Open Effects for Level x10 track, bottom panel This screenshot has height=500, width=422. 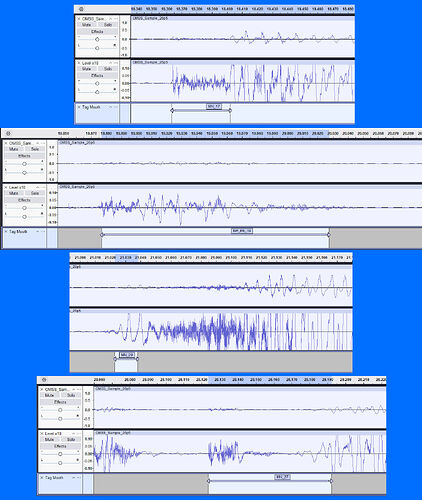[60, 446]
